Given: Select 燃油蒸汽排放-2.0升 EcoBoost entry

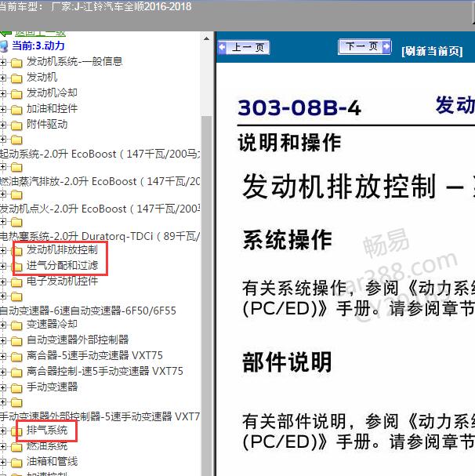Looking at the screenshot, I should pos(100,181).
